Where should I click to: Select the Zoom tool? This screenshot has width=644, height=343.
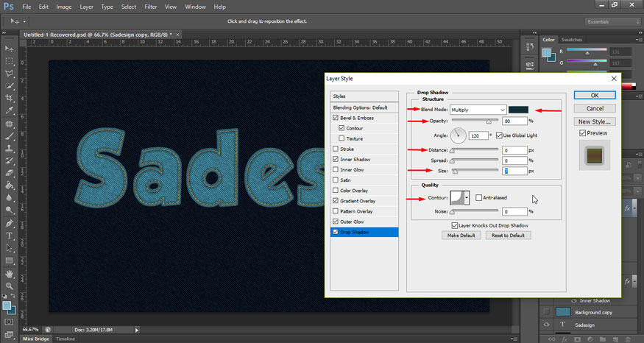[9, 286]
